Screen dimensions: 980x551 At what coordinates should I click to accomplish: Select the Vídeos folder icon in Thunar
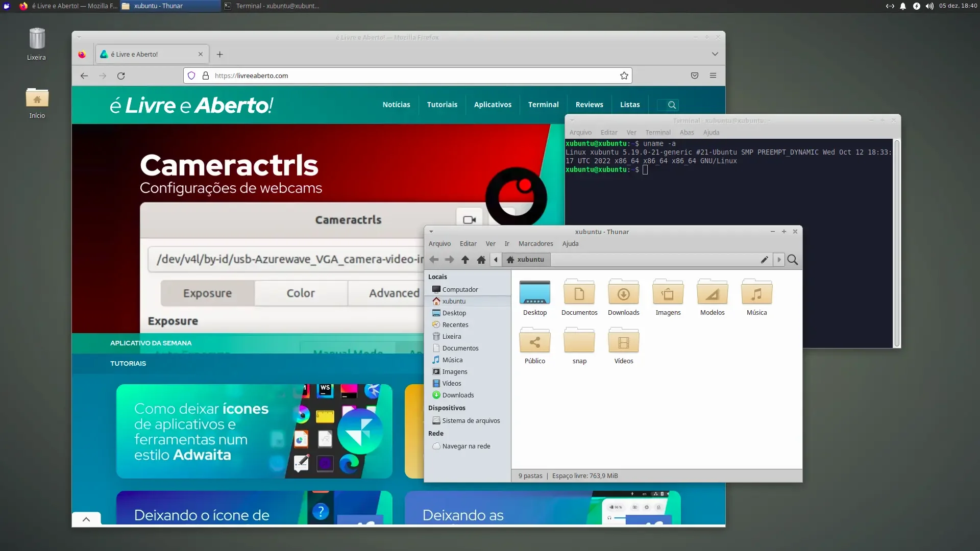click(623, 341)
